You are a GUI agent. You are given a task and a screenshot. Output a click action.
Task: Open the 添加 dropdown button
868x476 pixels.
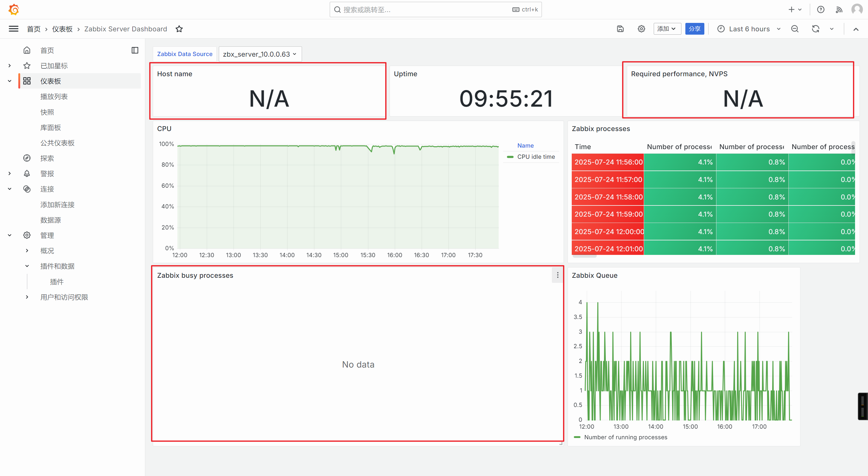pos(667,29)
